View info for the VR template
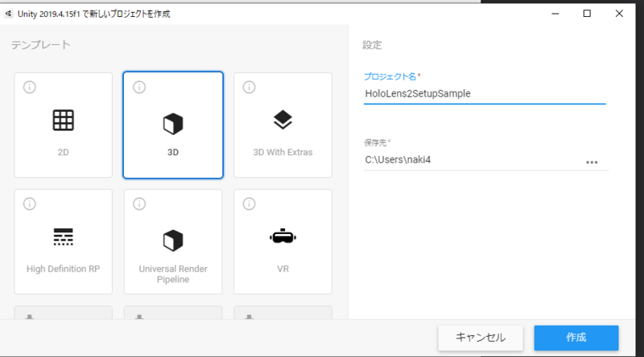Image resolution: width=644 pixels, height=357 pixels. [x=249, y=203]
